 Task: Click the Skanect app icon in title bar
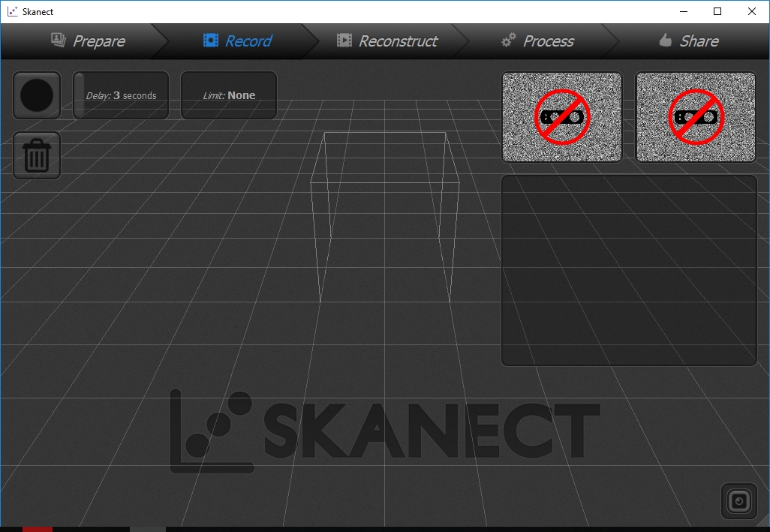[12, 11]
